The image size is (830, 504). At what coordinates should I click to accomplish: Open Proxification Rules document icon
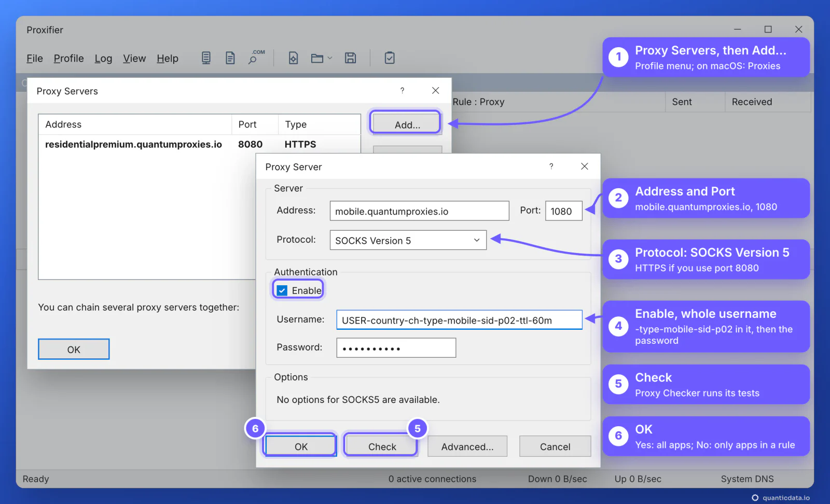tap(230, 58)
